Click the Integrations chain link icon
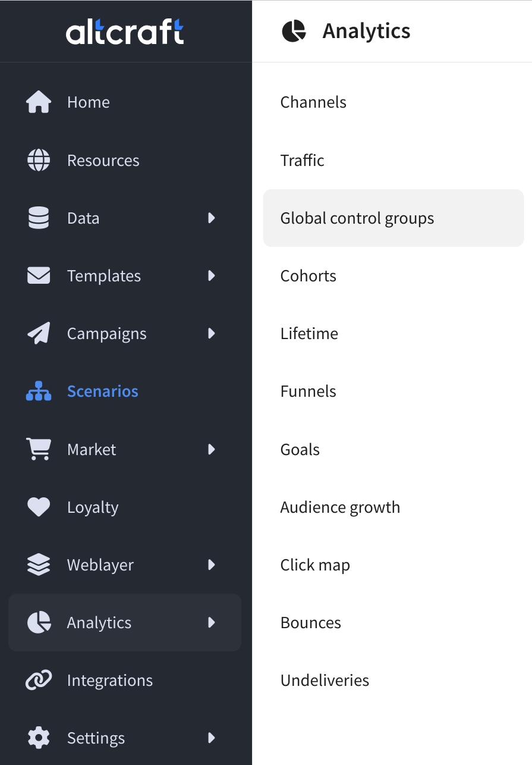 (x=39, y=680)
